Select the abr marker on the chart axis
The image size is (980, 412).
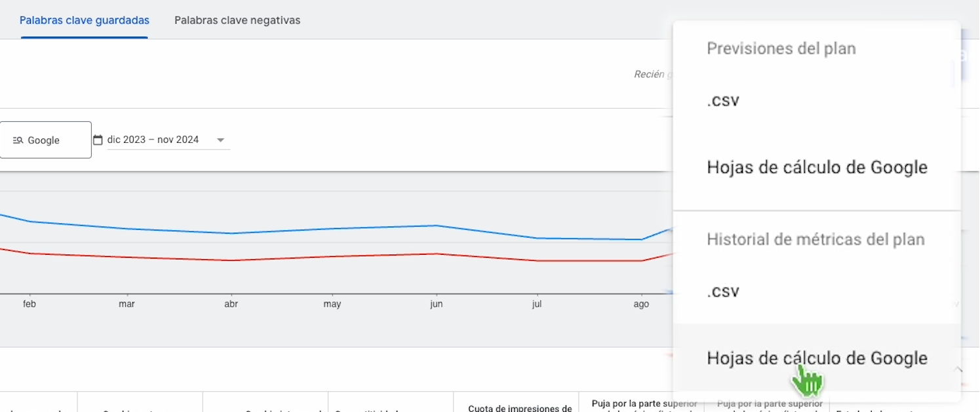pyautogui.click(x=231, y=304)
